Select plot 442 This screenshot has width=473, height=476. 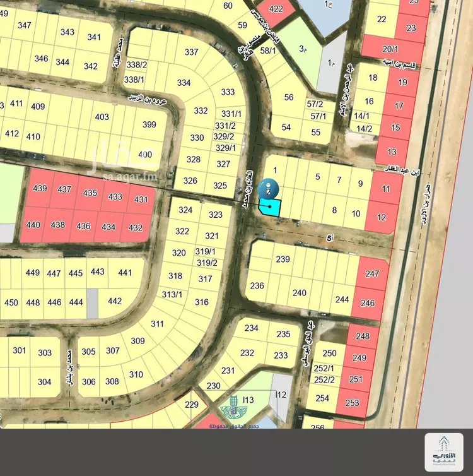[x=114, y=301]
